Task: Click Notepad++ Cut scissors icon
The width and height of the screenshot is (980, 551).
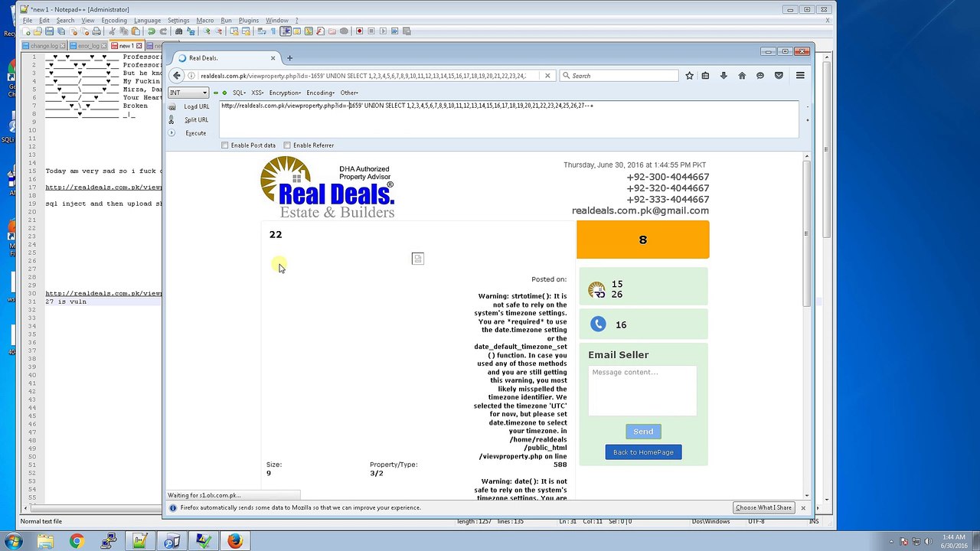Action: (x=112, y=31)
